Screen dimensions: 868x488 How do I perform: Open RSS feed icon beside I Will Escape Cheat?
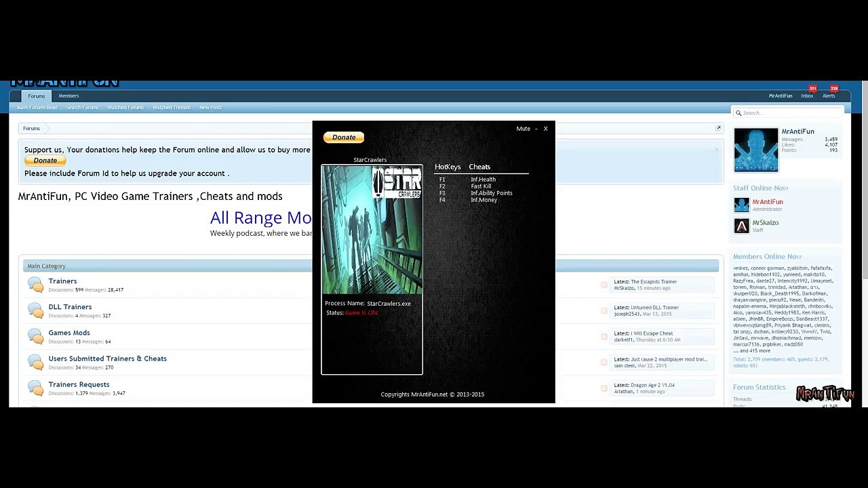[604, 337]
